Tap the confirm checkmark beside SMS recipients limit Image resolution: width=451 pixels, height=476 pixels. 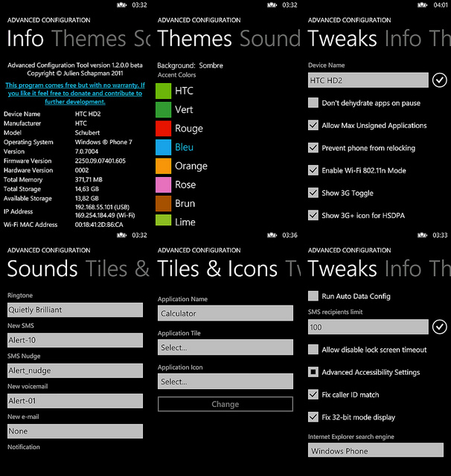tap(439, 327)
